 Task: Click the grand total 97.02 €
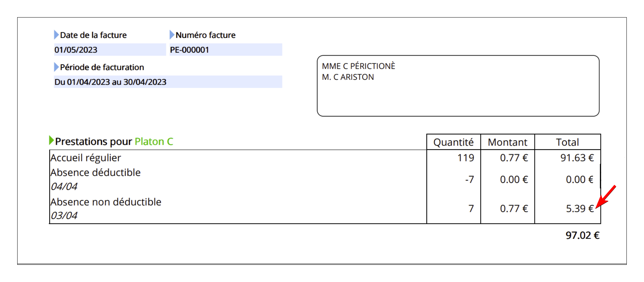pyautogui.click(x=583, y=235)
